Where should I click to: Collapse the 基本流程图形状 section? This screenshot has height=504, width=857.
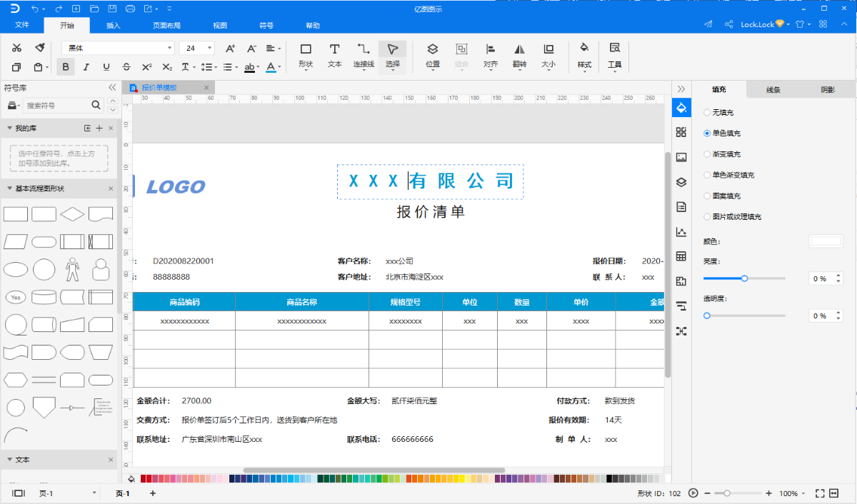pyautogui.click(x=9, y=188)
